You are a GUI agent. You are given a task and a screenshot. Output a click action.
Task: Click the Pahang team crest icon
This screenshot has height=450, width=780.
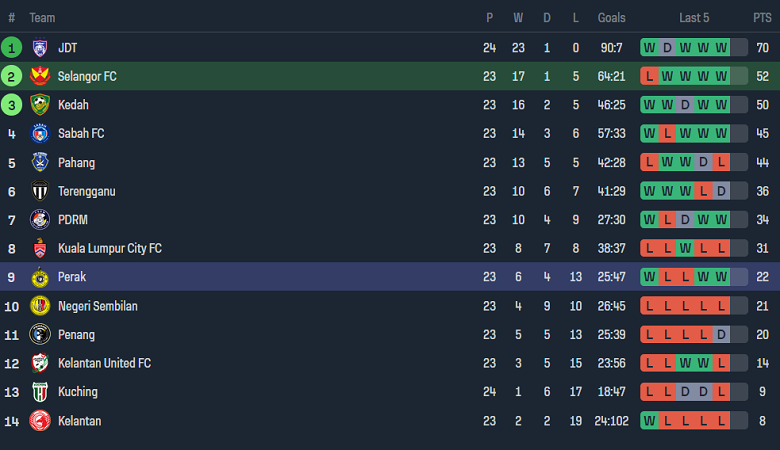[40, 162]
